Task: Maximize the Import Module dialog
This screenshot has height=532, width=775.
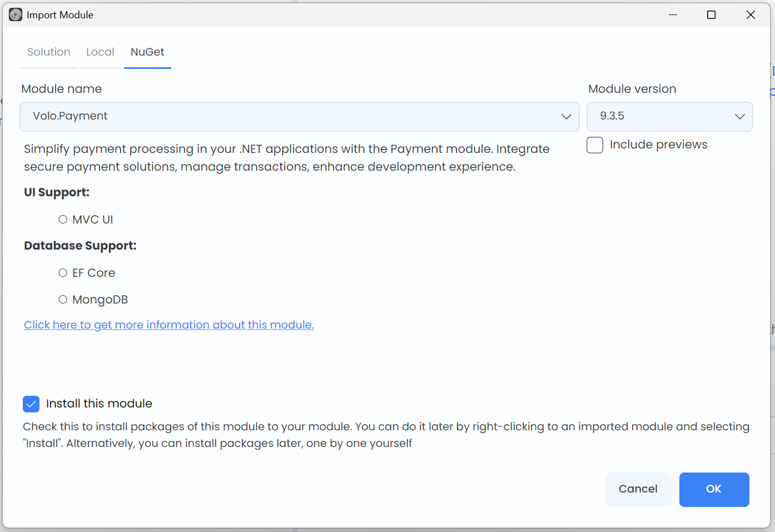Action: point(711,15)
